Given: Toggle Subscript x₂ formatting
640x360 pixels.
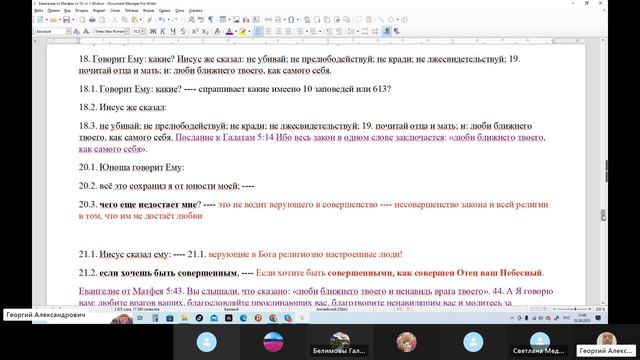Looking at the screenshot, I should click(x=205, y=31).
